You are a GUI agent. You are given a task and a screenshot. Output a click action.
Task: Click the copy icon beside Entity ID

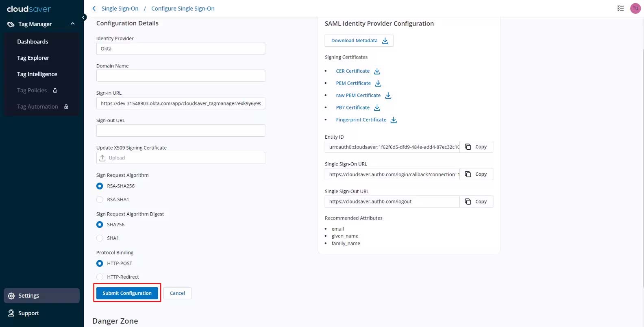pos(468,147)
